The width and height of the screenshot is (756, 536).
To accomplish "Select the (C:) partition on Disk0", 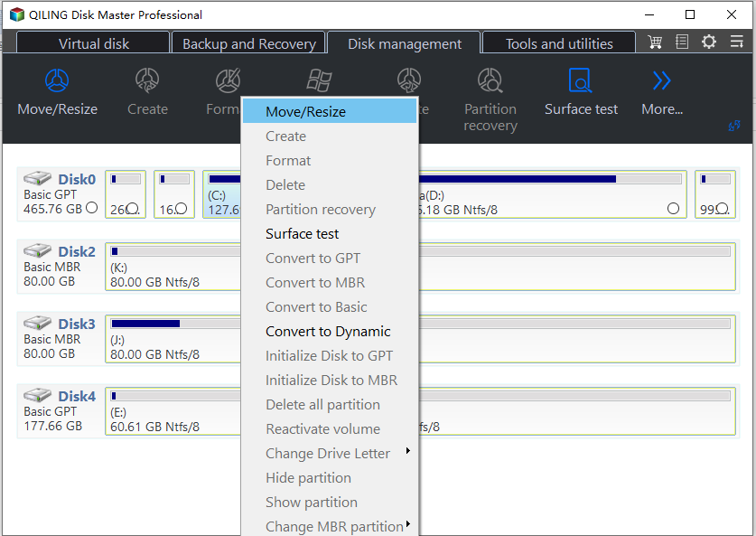I will [222, 194].
